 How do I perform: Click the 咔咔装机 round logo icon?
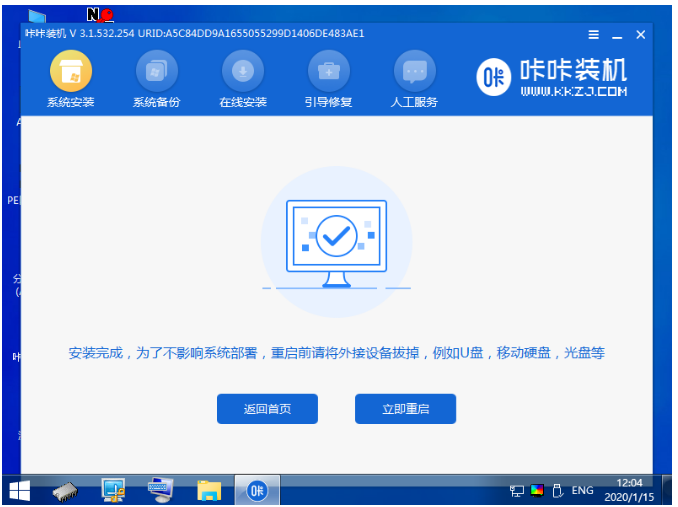coord(493,77)
